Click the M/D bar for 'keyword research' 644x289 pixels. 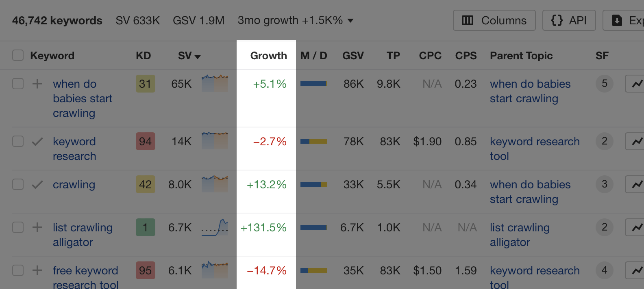click(313, 142)
